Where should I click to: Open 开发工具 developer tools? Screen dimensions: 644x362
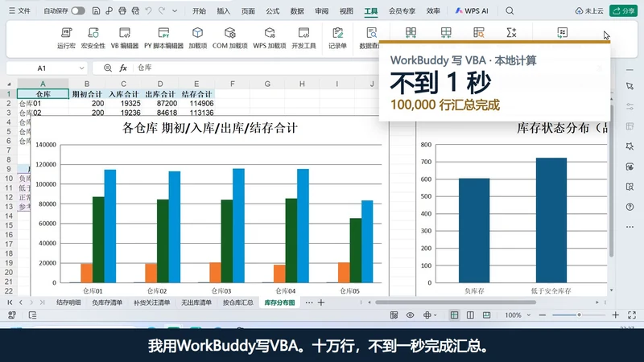(x=303, y=38)
